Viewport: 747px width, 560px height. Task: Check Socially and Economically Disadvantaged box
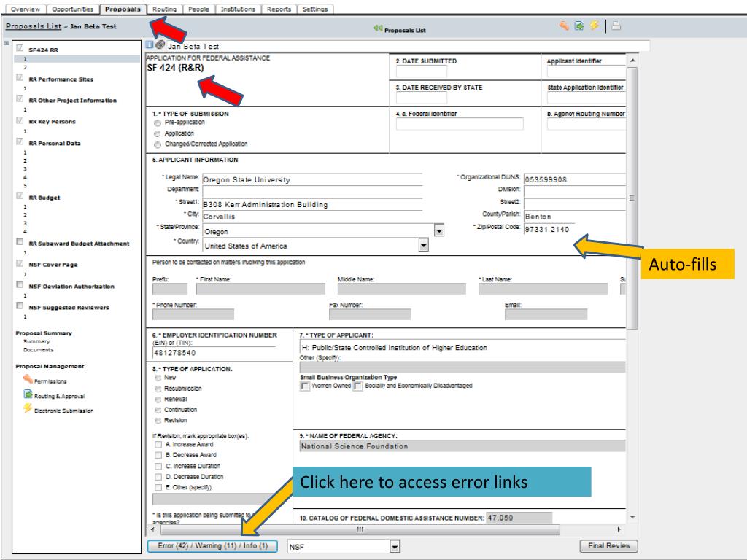357,386
